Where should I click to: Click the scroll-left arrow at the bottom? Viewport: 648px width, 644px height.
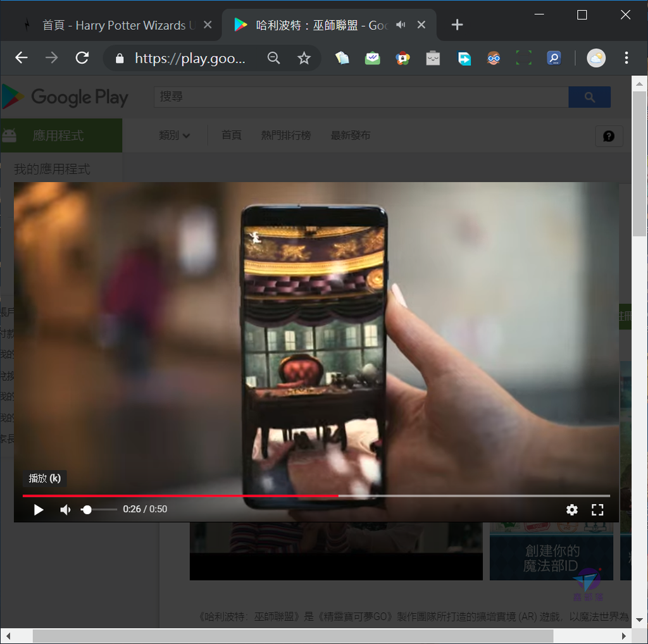point(8,636)
